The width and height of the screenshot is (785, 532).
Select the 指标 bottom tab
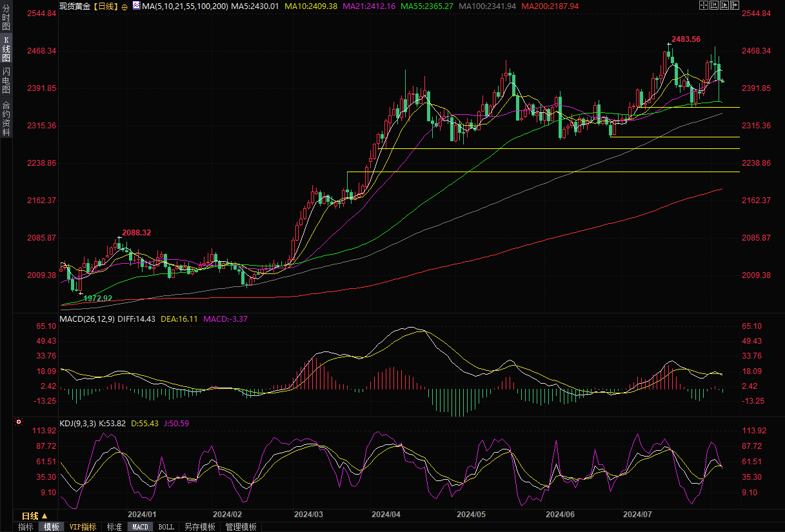26,527
